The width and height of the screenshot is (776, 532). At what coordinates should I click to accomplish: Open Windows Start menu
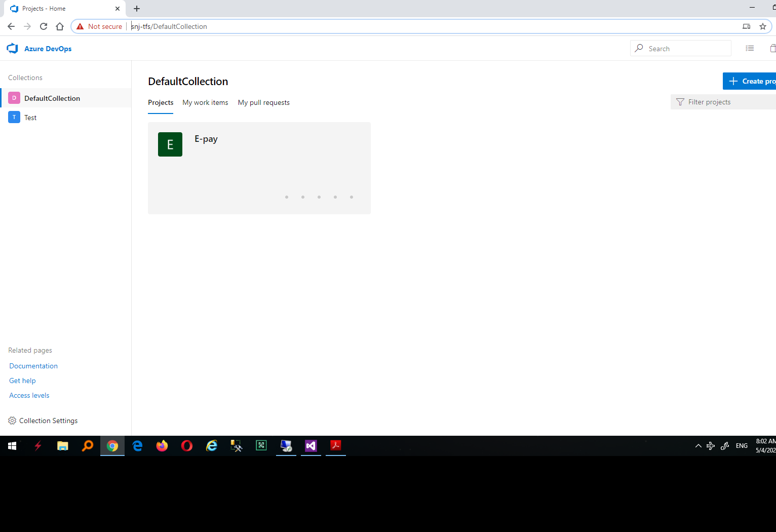12,446
